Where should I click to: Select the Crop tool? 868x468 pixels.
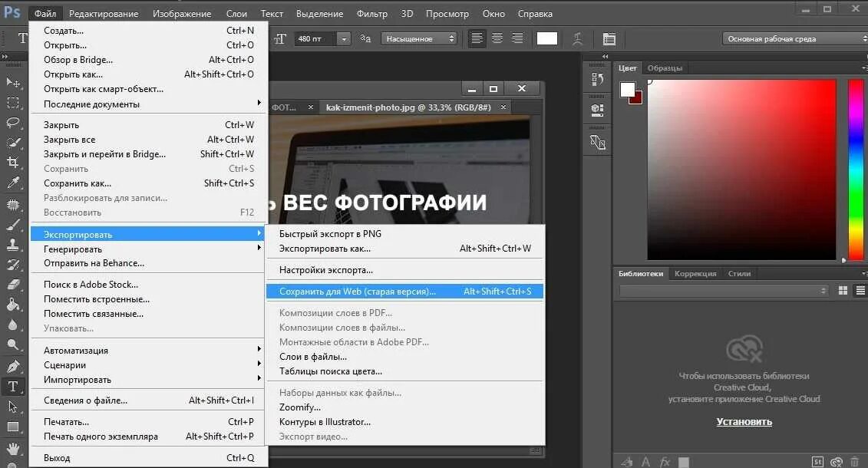point(13,163)
